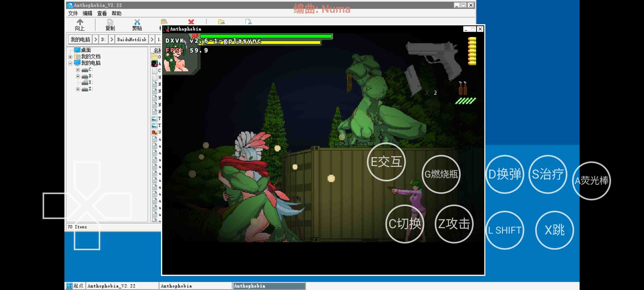Screen dimensions: 644x290
Task: Tap the X跳 jump overlay button
Action: [555, 230]
